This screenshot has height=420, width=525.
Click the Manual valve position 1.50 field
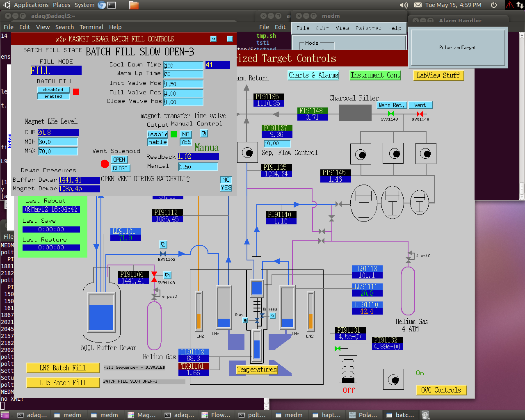tap(198, 167)
